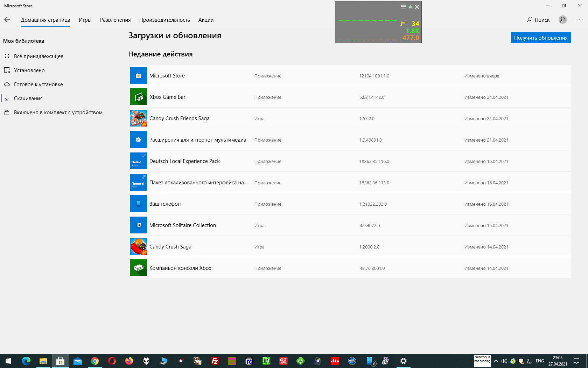Open the three-dots more options menu

point(580,20)
